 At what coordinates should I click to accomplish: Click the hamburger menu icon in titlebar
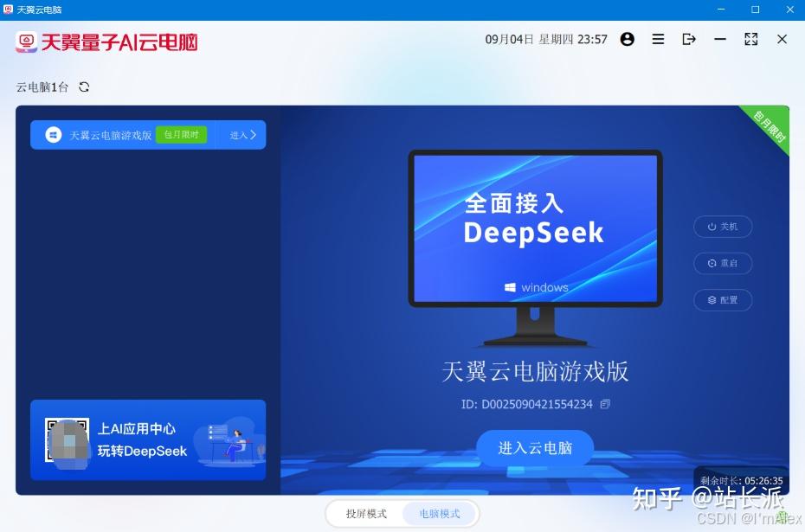point(658,39)
